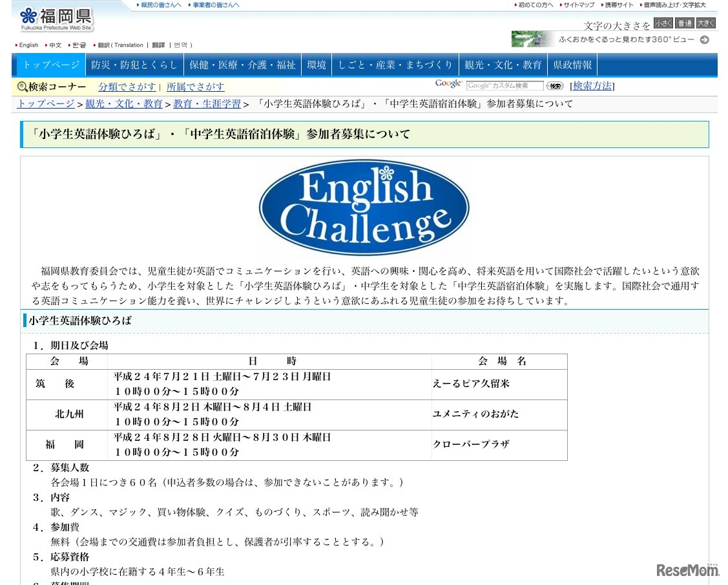
Task: Click the 検索方法 help link
Action: click(x=592, y=86)
